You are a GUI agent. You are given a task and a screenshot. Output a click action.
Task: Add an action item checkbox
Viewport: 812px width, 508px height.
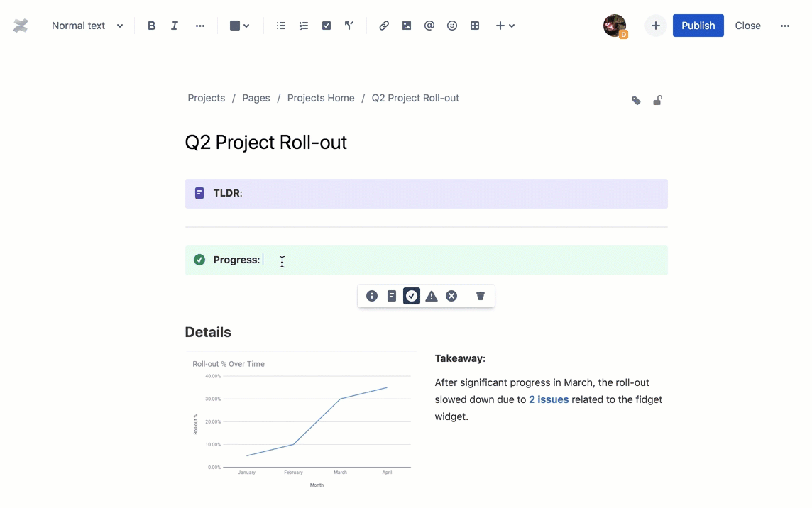tap(327, 26)
